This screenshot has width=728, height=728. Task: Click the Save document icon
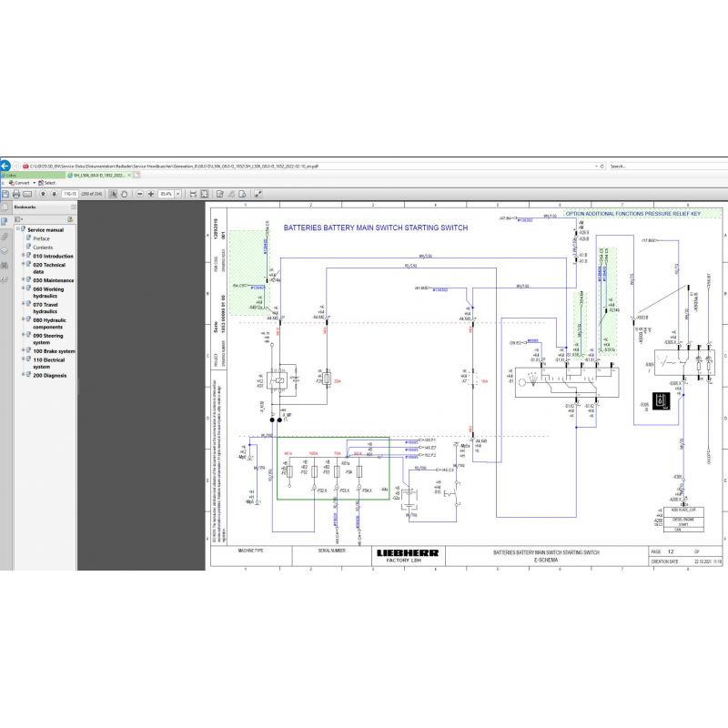coord(5,194)
